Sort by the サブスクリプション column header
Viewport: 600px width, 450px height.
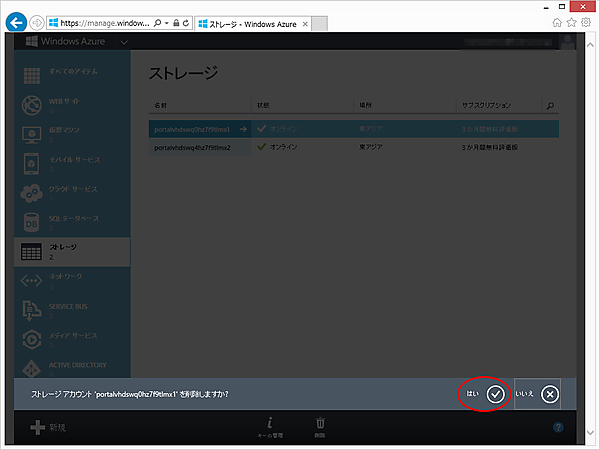click(x=486, y=105)
